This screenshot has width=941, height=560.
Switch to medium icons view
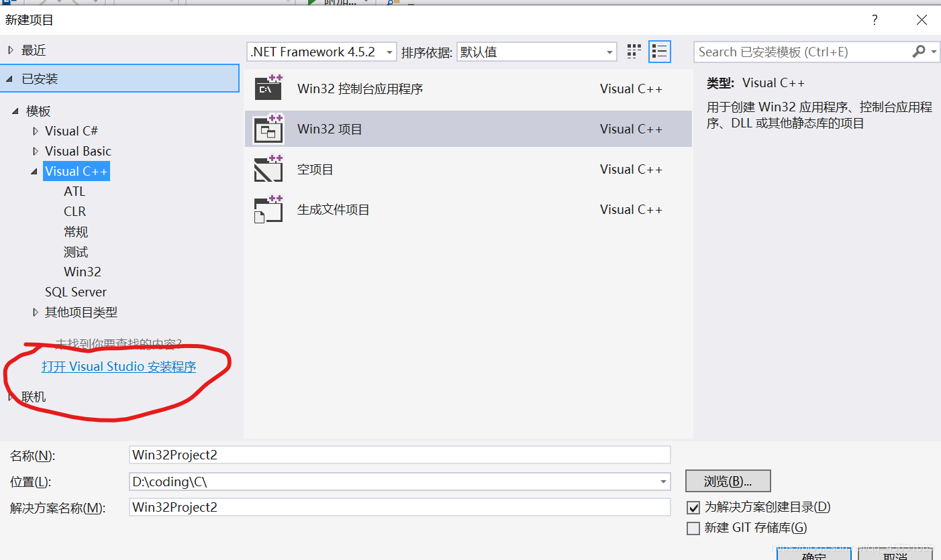pos(634,52)
